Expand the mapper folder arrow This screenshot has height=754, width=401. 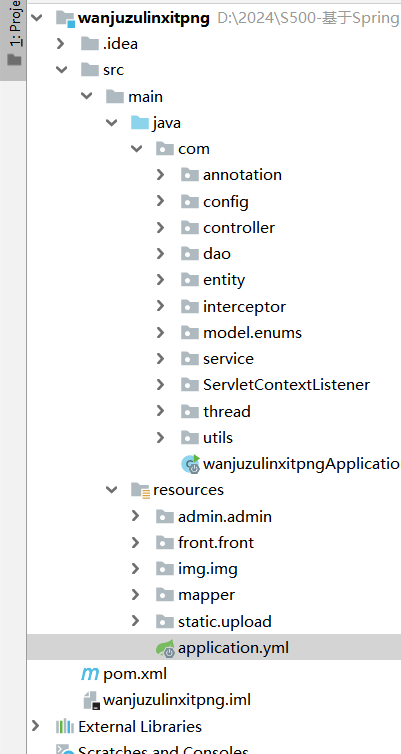coord(136,595)
